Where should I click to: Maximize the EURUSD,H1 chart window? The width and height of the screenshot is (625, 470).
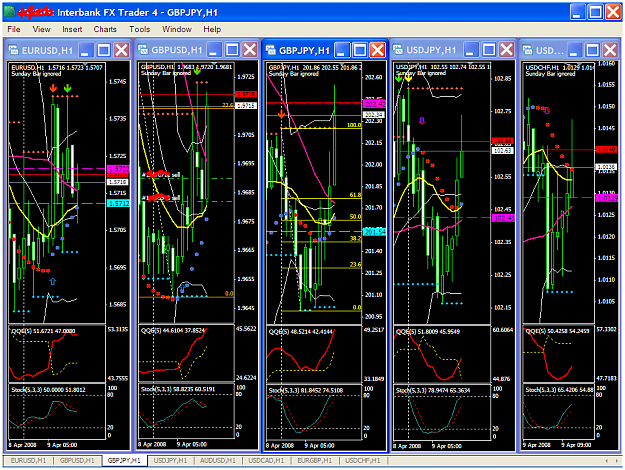pyautogui.click(x=104, y=50)
